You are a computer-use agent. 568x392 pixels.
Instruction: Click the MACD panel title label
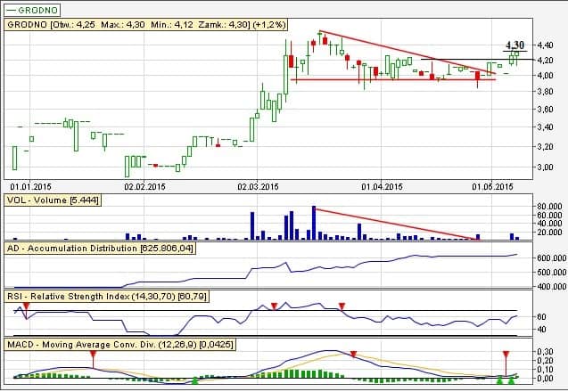(119, 342)
